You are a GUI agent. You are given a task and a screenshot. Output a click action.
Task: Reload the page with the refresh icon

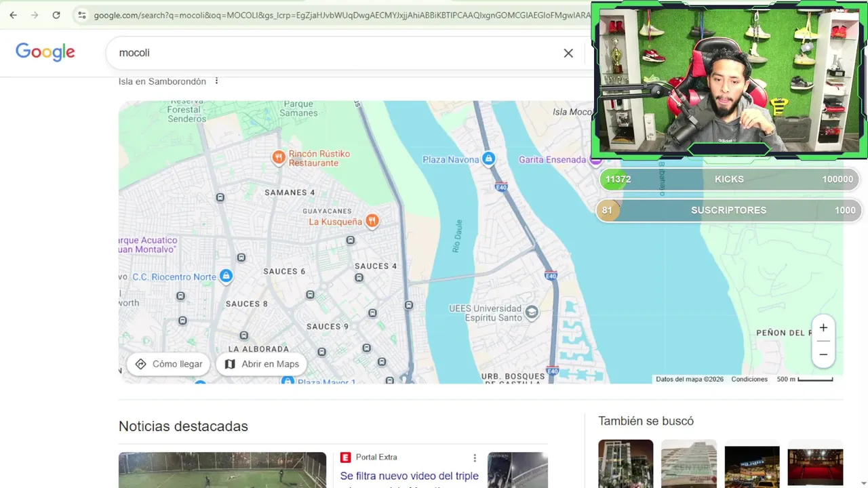[56, 15]
